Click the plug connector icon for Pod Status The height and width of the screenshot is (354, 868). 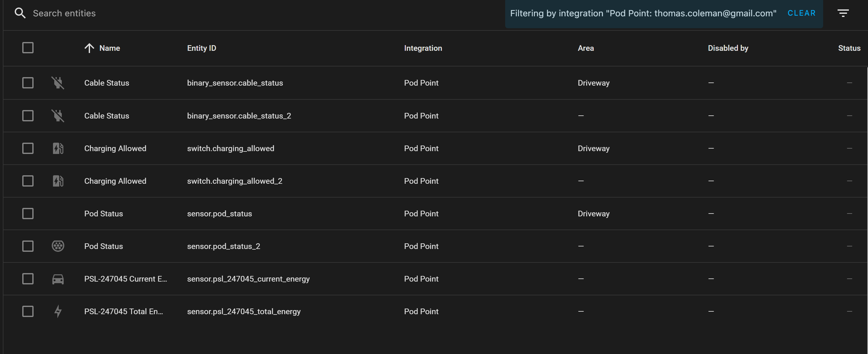tap(58, 246)
